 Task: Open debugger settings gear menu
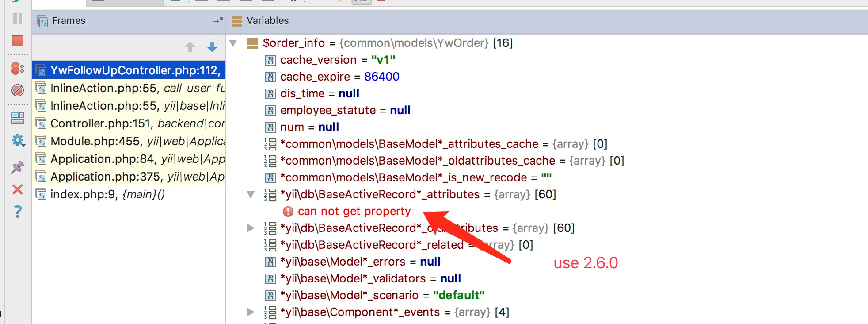point(18,141)
